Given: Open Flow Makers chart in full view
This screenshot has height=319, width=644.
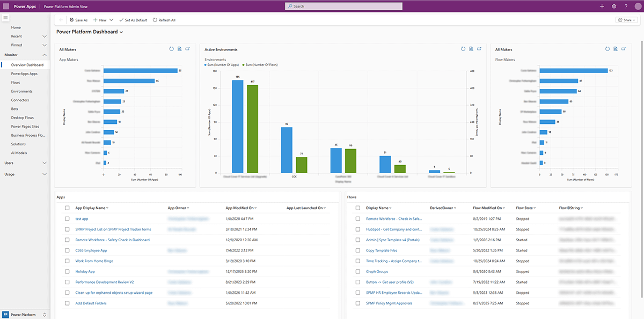Looking at the screenshot, I should (624, 49).
